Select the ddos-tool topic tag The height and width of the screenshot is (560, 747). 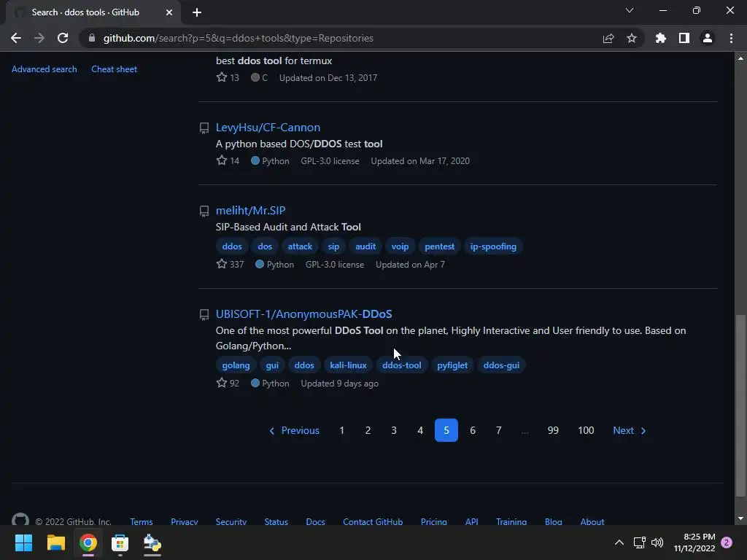point(402,365)
